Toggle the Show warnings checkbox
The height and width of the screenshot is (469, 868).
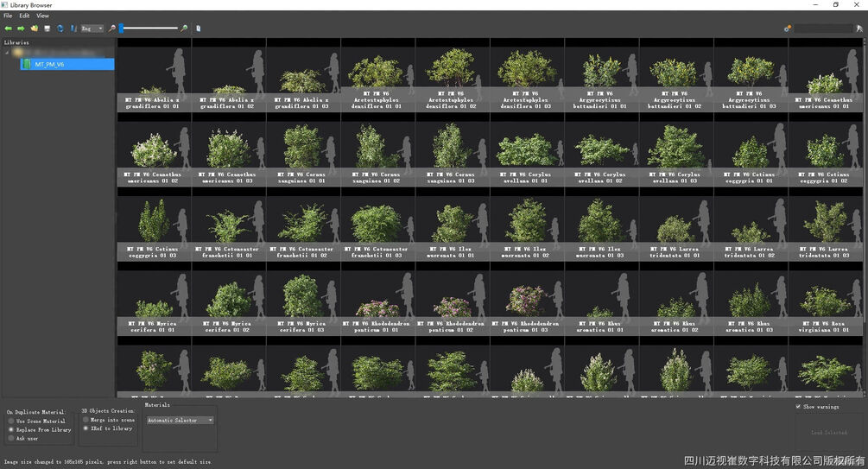[x=798, y=407]
